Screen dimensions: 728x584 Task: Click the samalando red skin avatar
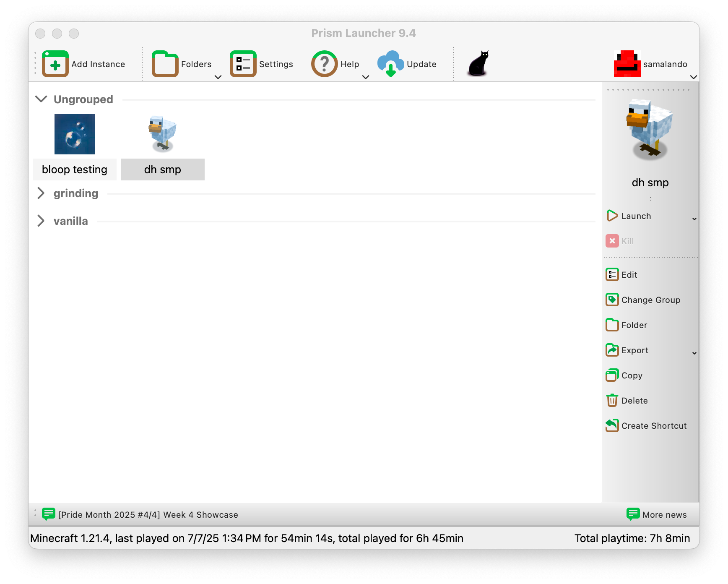pos(627,64)
